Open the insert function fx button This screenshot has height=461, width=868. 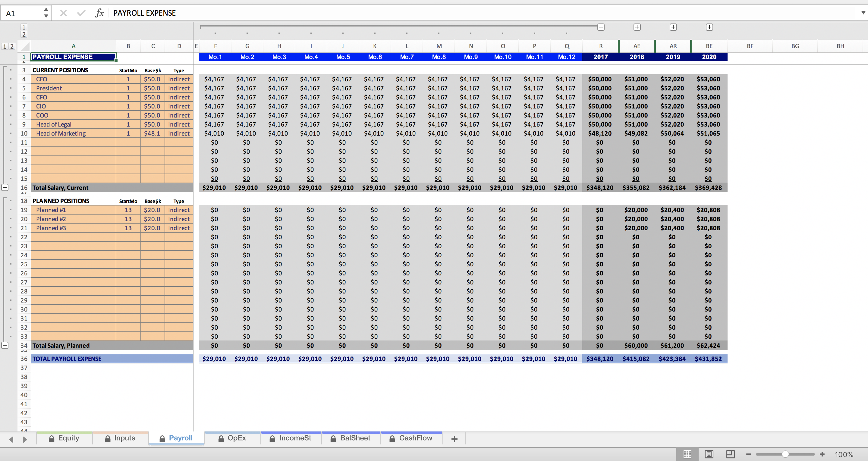(x=99, y=13)
